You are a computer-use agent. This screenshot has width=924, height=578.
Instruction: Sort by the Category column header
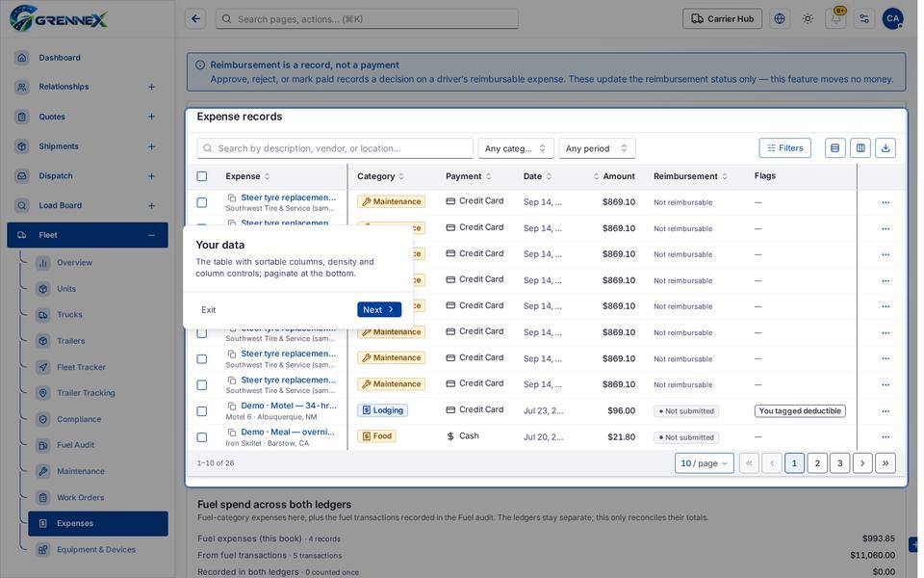(381, 176)
